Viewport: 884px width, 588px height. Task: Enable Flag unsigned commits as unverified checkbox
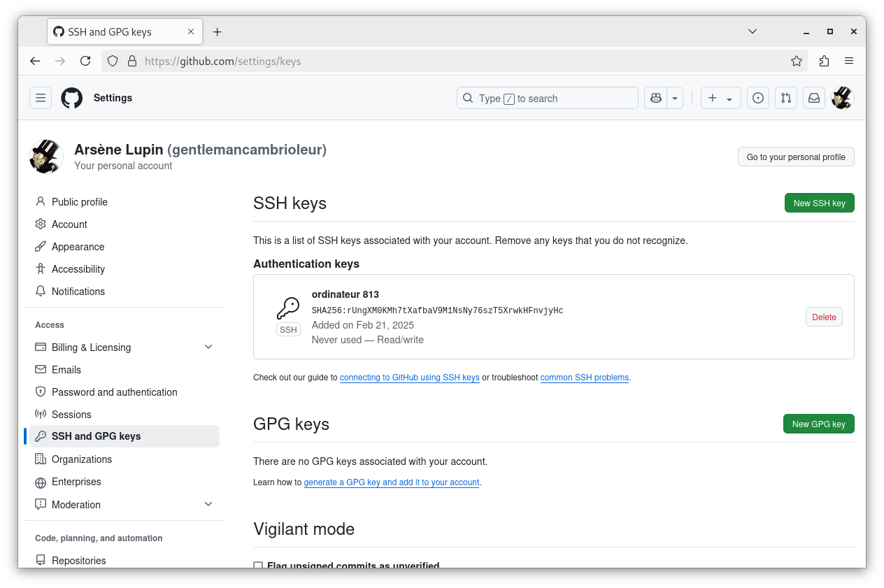pyautogui.click(x=258, y=565)
